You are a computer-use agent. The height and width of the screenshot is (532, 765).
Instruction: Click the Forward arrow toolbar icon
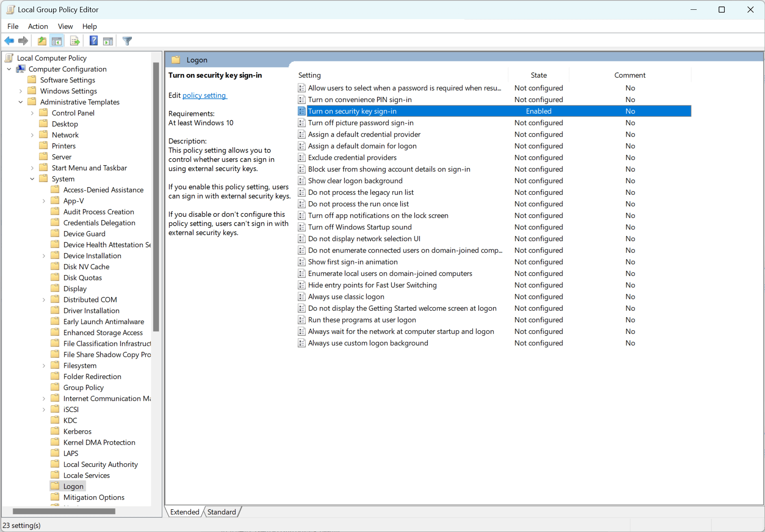tap(23, 41)
